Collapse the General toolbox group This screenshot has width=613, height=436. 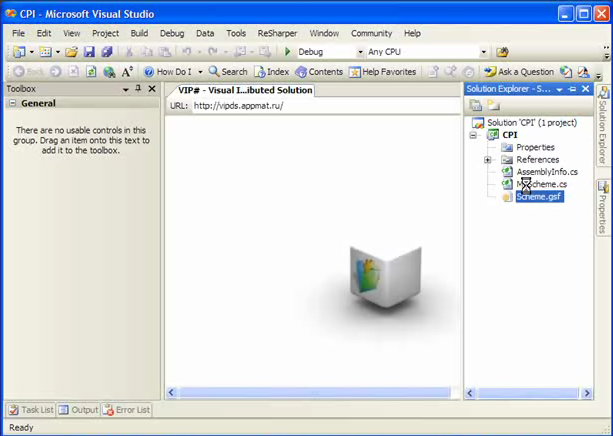coord(13,103)
